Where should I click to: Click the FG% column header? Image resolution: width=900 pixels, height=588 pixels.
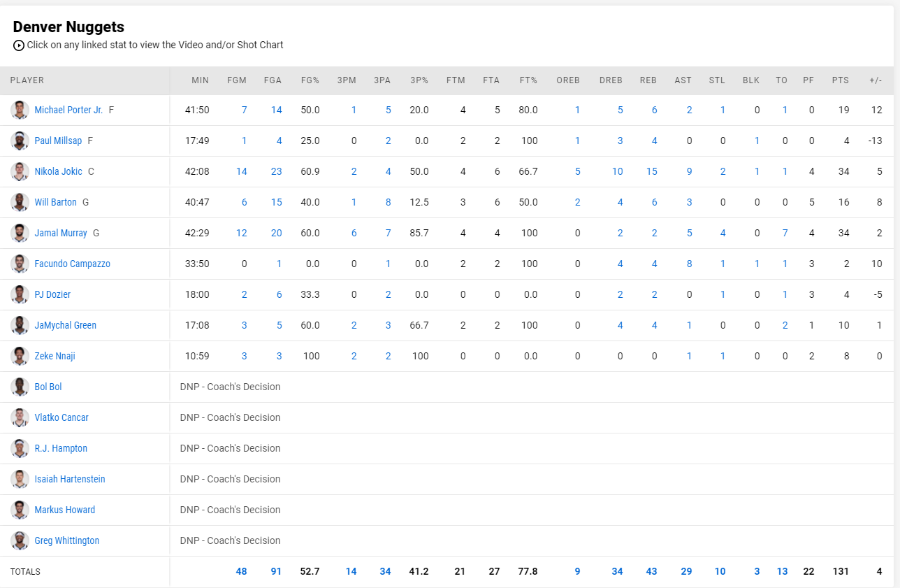click(x=310, y=80)
